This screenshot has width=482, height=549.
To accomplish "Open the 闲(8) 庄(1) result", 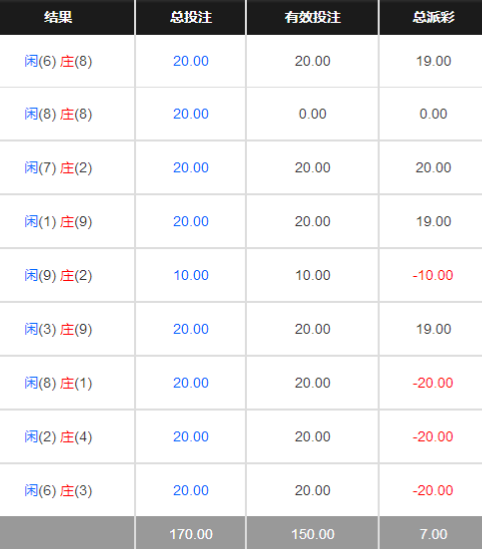I will click(x=58, y=383).
